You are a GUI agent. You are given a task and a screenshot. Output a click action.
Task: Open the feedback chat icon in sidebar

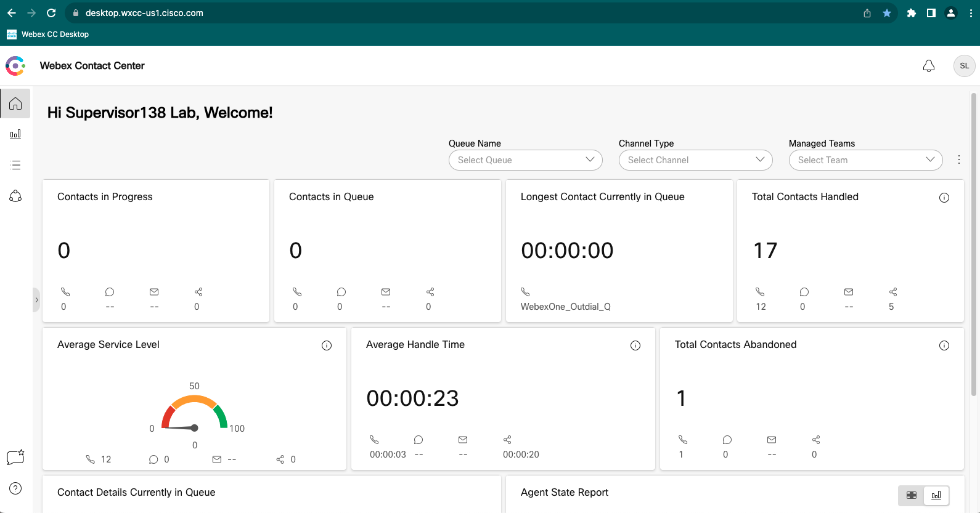15,457
